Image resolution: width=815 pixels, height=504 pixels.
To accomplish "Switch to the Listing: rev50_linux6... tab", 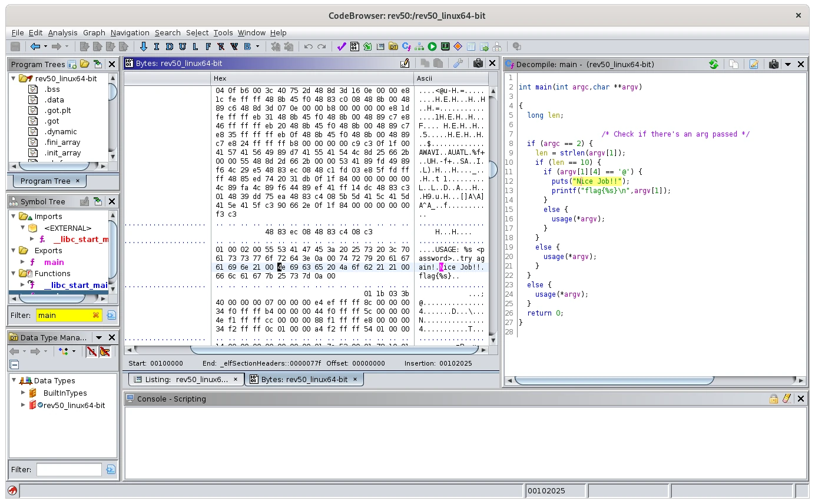I will [185, 380].
